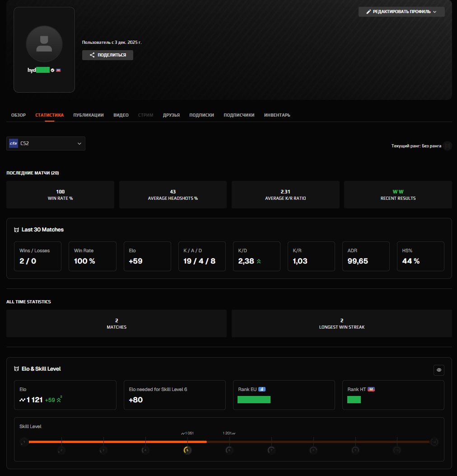457x476 pixels.
Task: Click the country flag beside the username
Action: tap(58, 70)
